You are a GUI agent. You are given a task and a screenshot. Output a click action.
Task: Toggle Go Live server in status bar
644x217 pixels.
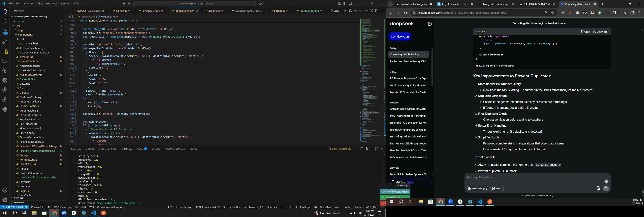click(325, 207)
